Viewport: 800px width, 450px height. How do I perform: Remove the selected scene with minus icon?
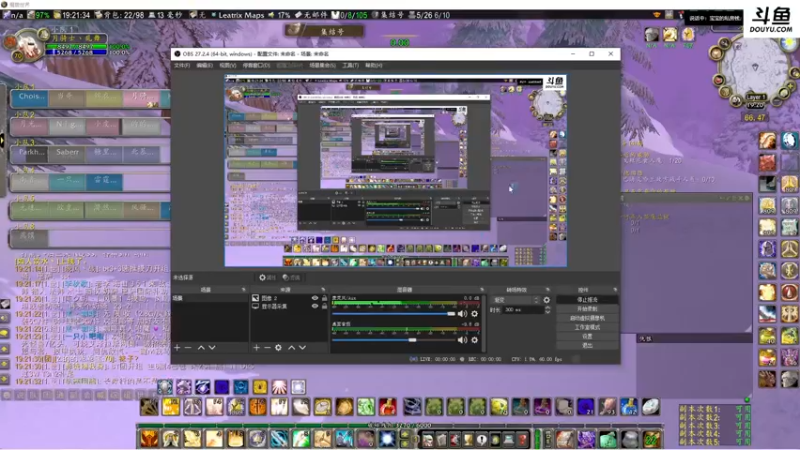tap(188, 347)
